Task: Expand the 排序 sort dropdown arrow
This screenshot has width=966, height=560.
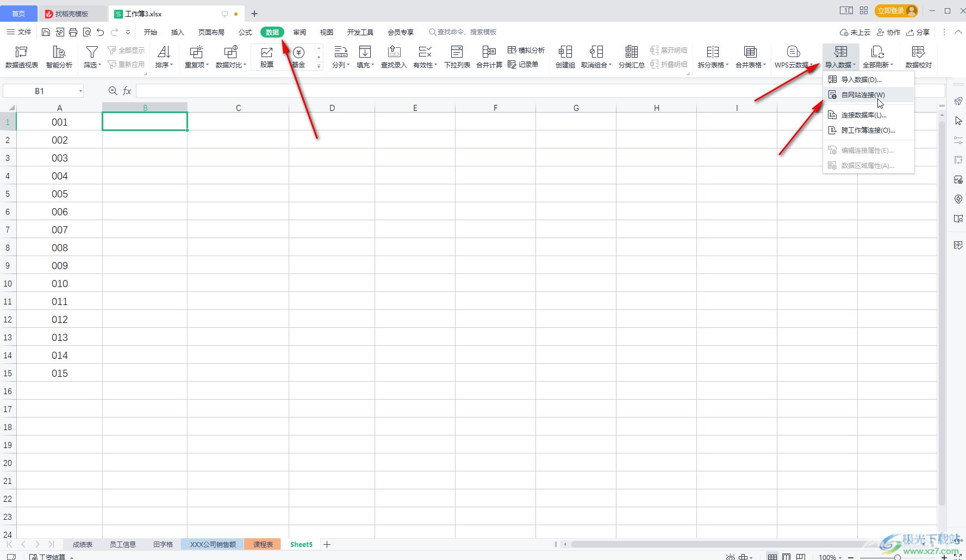Action: click(172, 65)
